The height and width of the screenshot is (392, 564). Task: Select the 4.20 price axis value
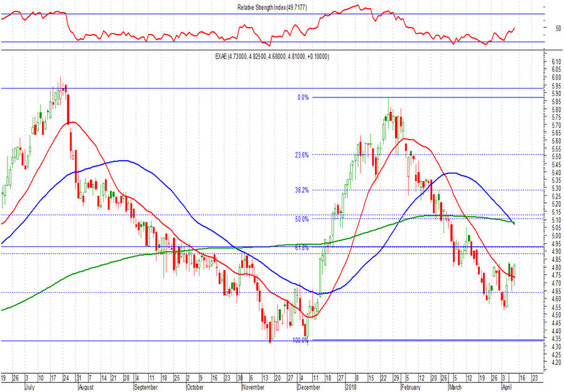coord(556,362)
